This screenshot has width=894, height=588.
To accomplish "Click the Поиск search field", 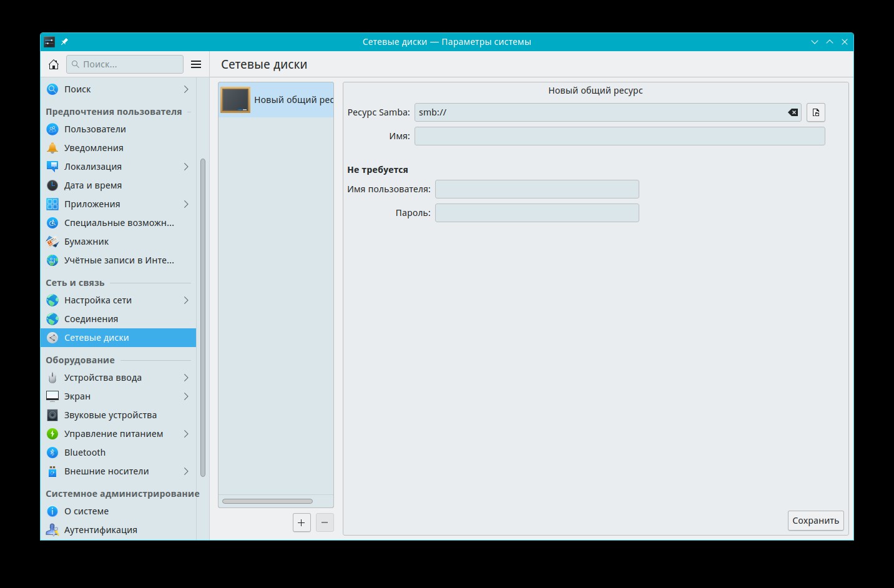I will [125, 64].
